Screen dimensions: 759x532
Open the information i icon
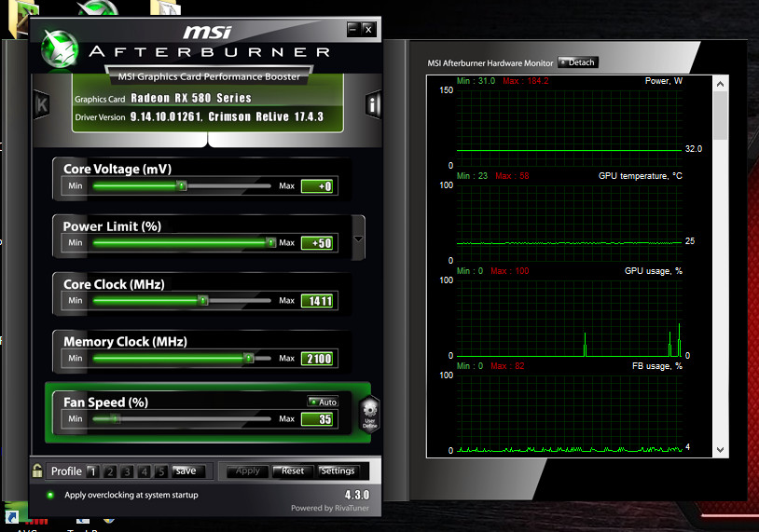coord(374,104)
